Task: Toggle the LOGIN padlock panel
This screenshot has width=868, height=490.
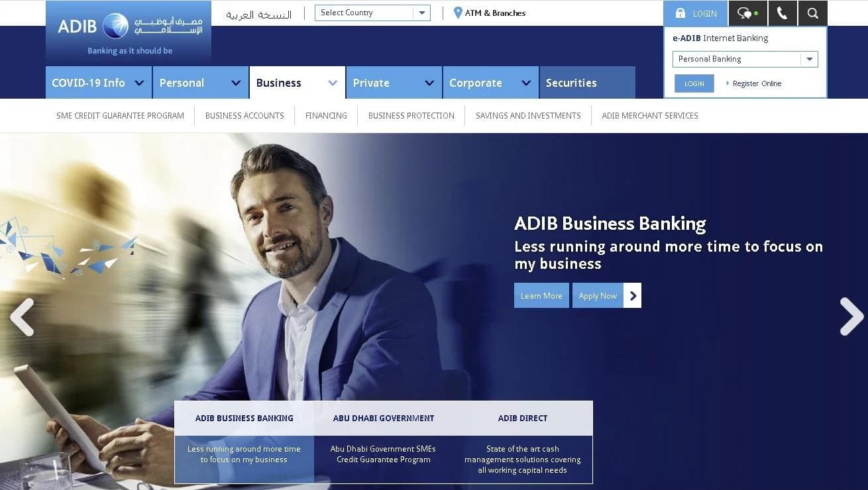Action: coord(696,13)
